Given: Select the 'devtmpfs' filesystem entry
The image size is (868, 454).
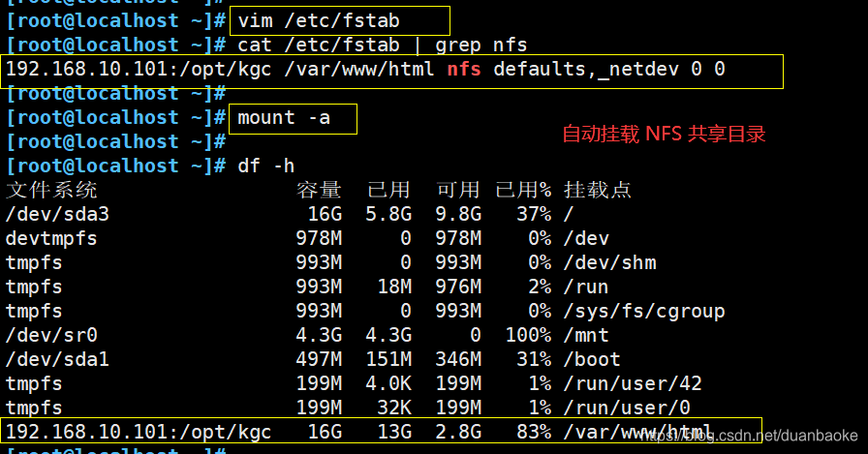Looking at the screenshot, I should pyautogui.click(x=51, y=239).
